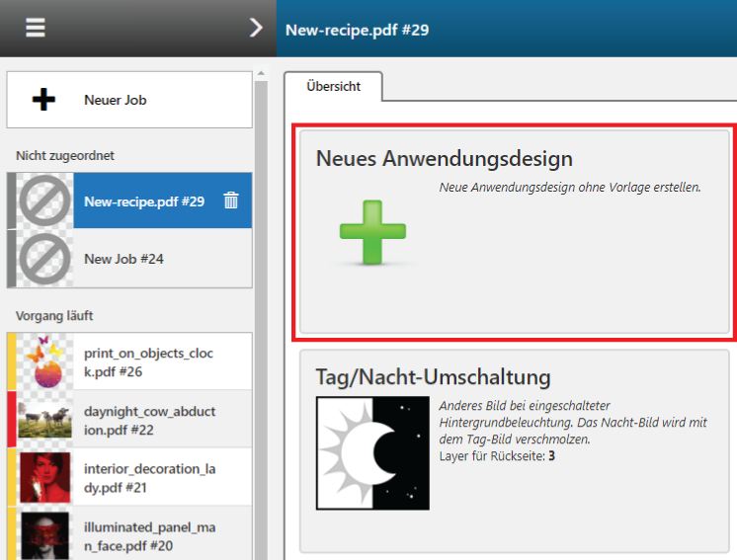The height and width of the screenshot is (560, 737).
Task: Click the butterfly thumbnail of job #26
Action: point(43,361)
